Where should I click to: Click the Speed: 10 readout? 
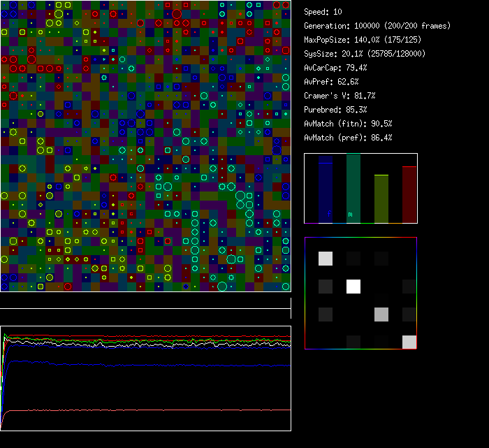click(x=323, y=12)
